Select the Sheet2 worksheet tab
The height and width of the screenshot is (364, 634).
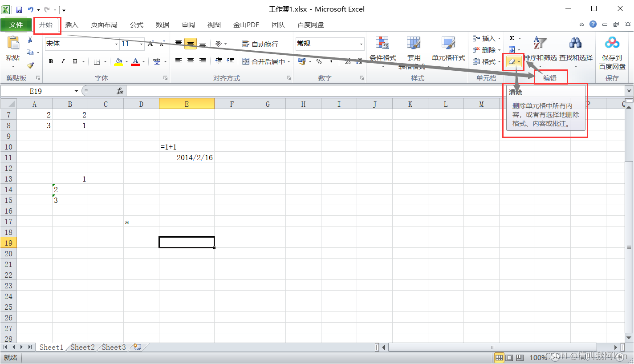83,347
